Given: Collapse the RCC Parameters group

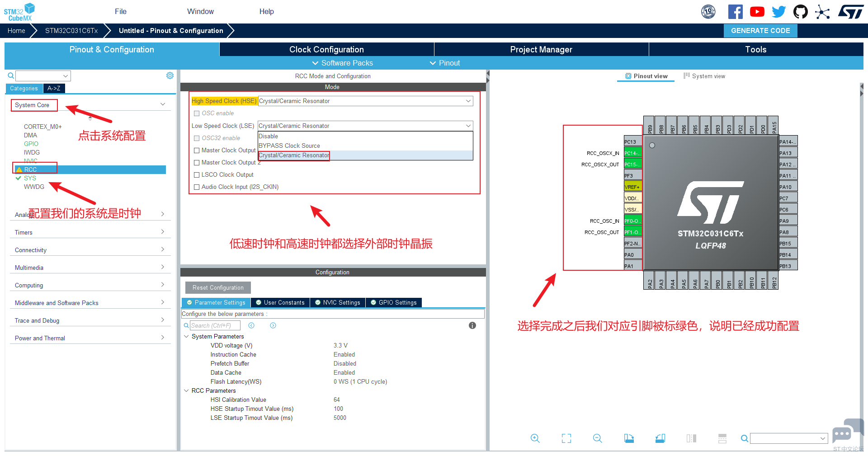Looking at the screenshot, I should 186,391.
